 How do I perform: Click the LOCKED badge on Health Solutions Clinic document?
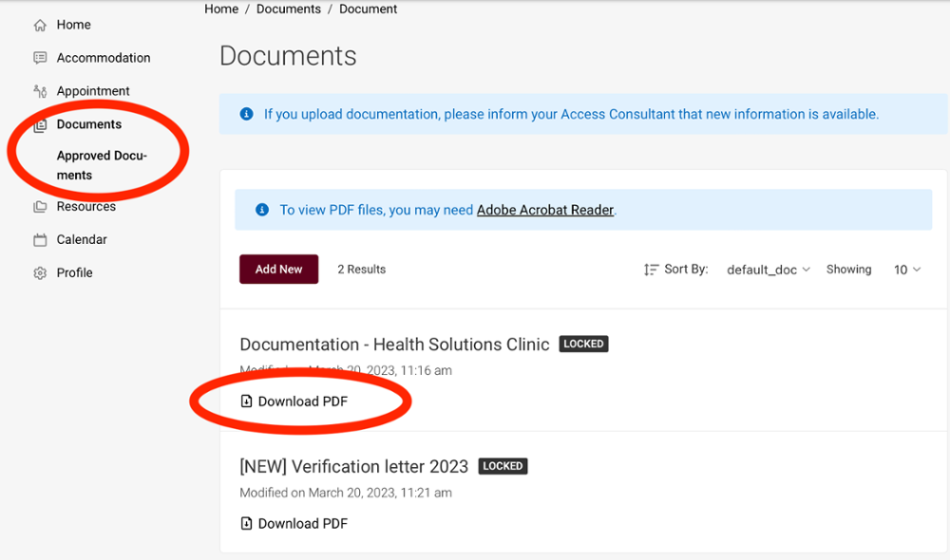click(x=583, y=344)
